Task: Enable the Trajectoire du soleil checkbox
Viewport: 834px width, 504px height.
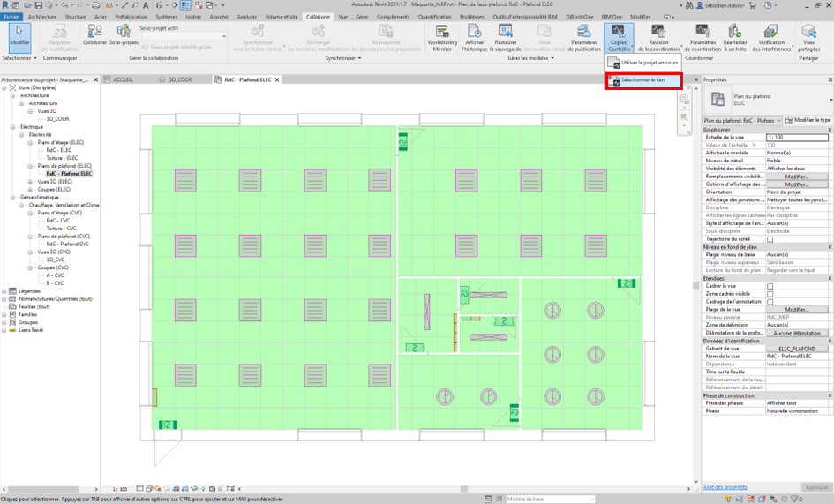Action: pyautogui.click(x=770, y=239)
